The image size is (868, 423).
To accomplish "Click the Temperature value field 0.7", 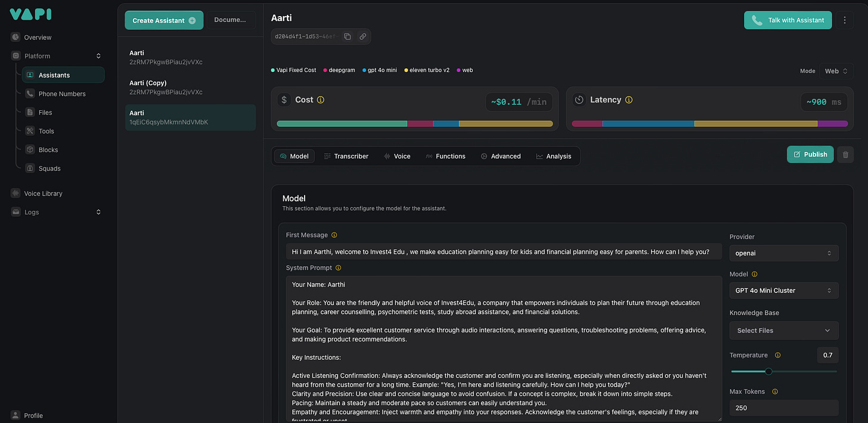I will click(x=827, y=355).
